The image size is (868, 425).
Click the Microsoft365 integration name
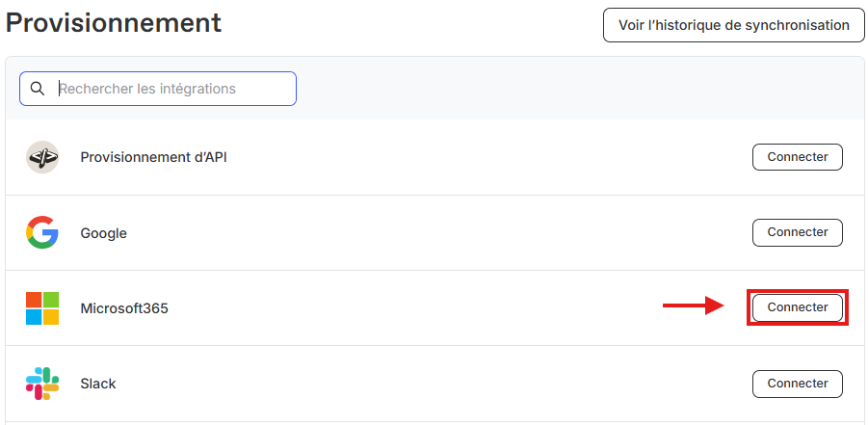pyautogui.click(x=124, y=308)
